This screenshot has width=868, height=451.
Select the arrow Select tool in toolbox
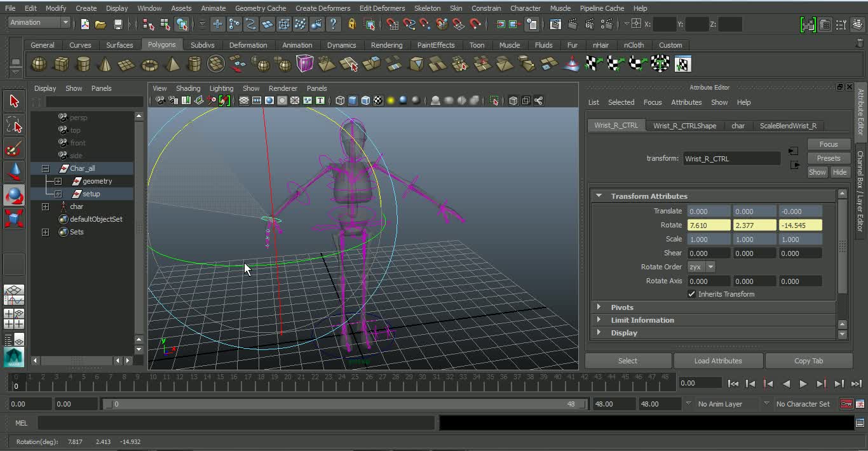coord(14,101)
